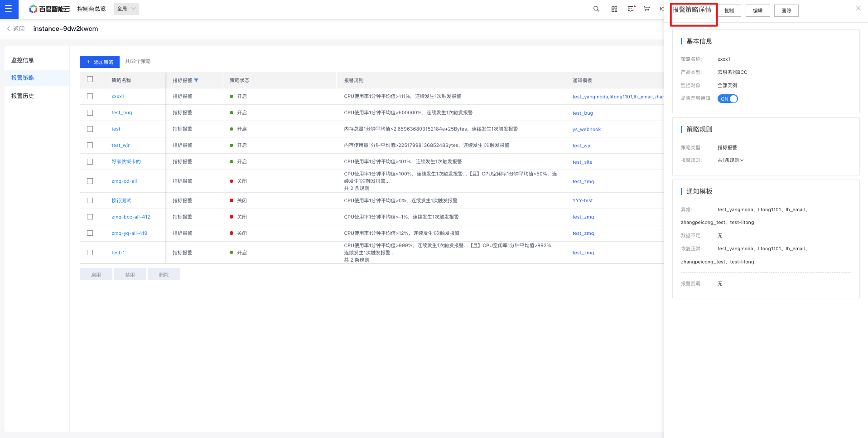Open the test-1 strategy link

click(118, 253)
